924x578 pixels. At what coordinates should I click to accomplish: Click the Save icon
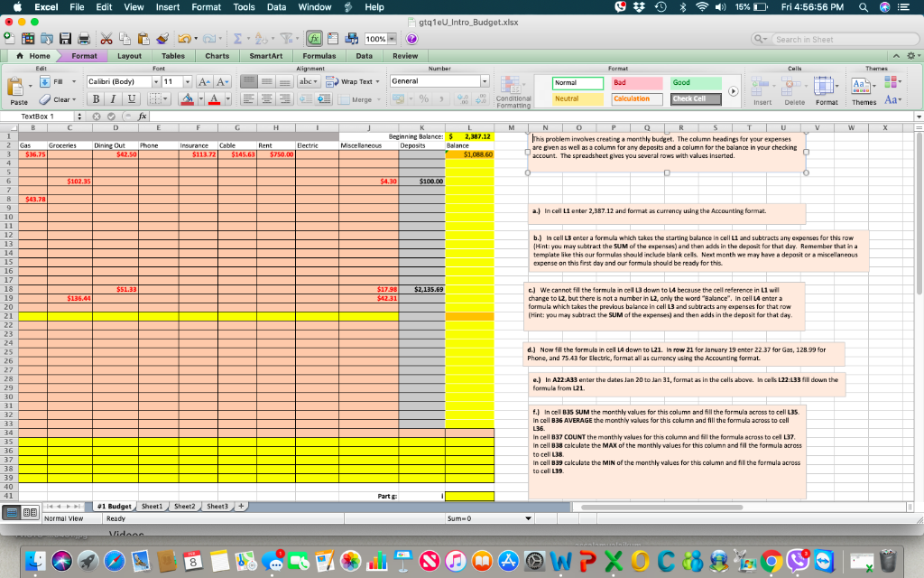[64, 38]
